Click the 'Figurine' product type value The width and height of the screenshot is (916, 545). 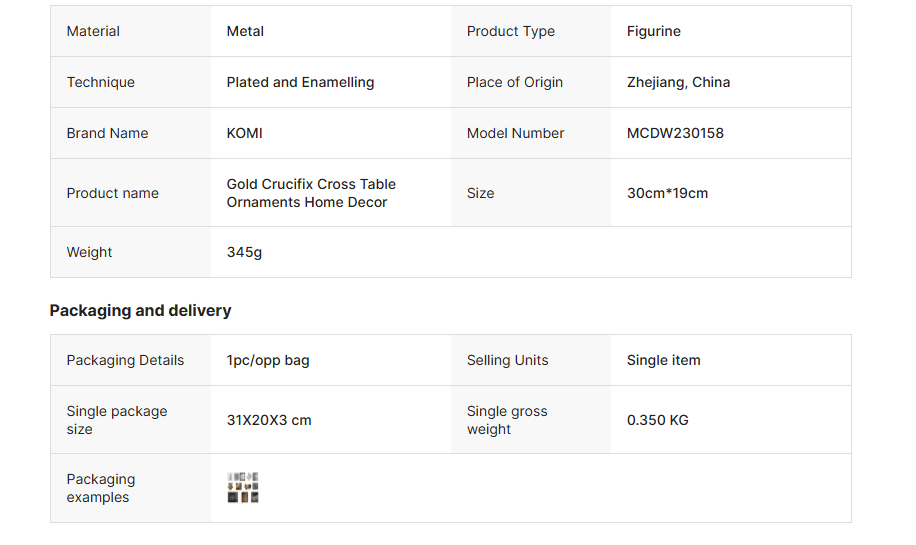coord(653,31)
